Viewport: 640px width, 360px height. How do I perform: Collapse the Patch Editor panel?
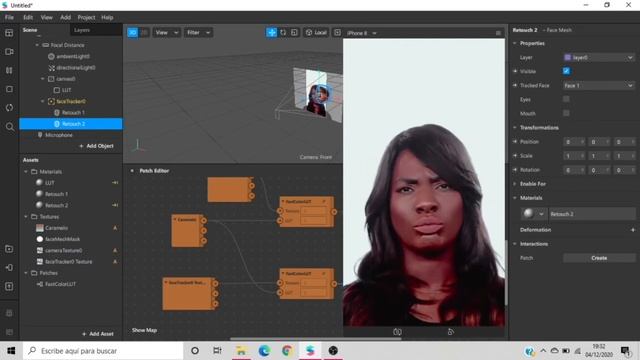point(132,171)
